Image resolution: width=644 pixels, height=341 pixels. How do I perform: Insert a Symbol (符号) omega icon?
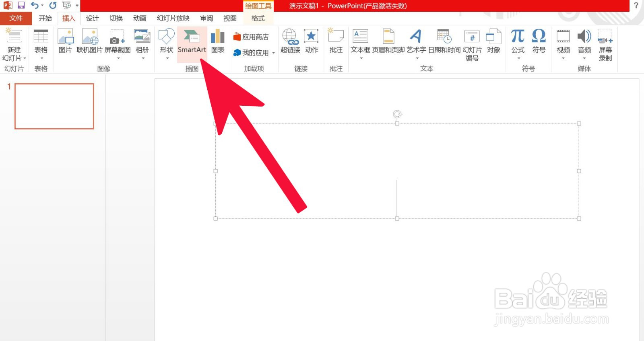(539, 36)
